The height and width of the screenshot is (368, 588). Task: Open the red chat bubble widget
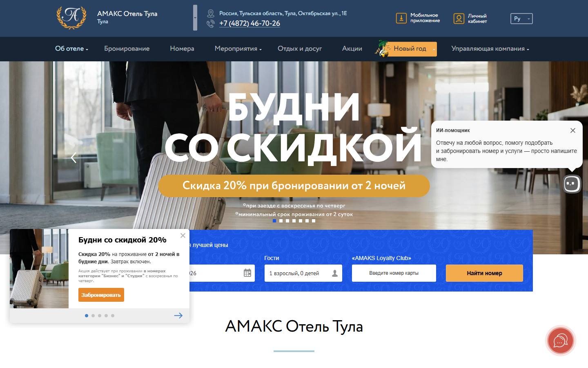pos(561,340)
